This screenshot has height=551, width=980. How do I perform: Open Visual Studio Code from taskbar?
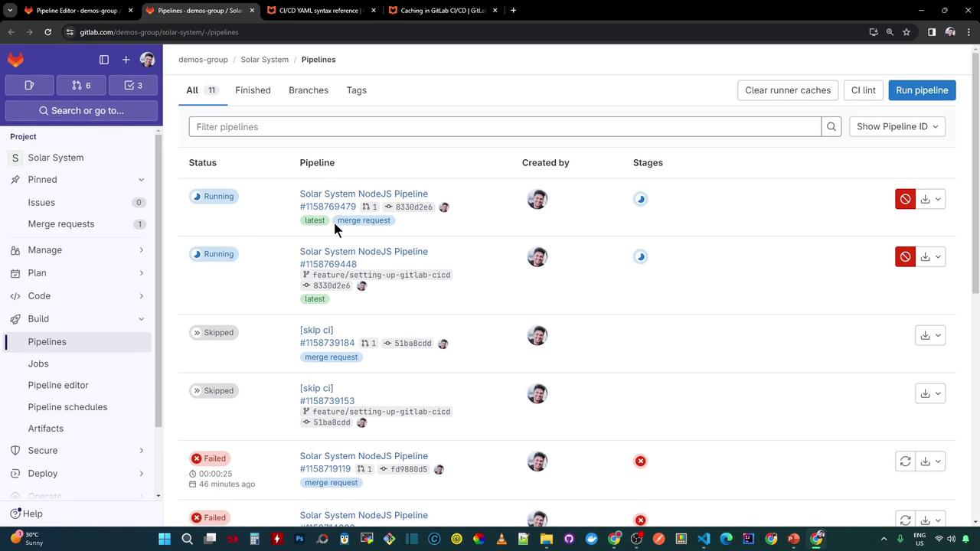click(x=704, y=539)
